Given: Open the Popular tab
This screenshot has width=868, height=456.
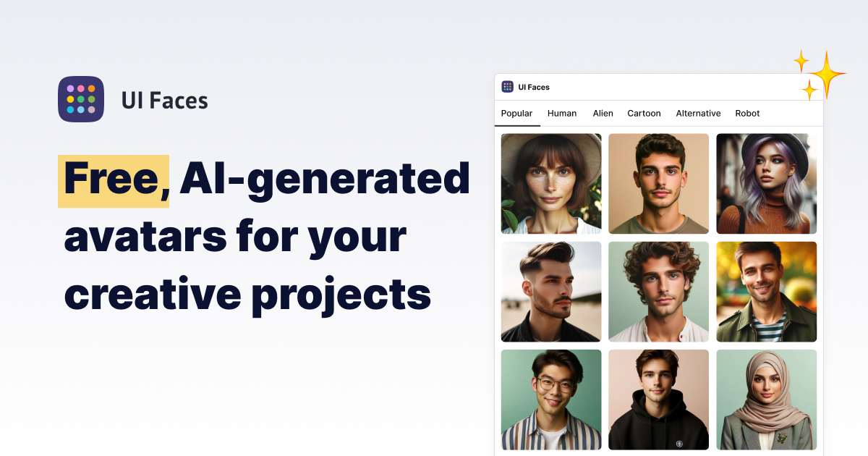Looking at the screenshot, I should 517,114.
